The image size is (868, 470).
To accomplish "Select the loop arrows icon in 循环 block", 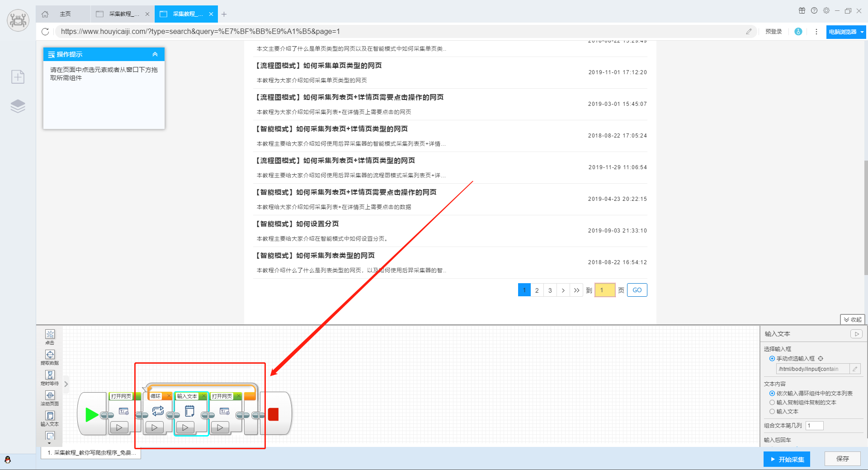I will point(158,411).
